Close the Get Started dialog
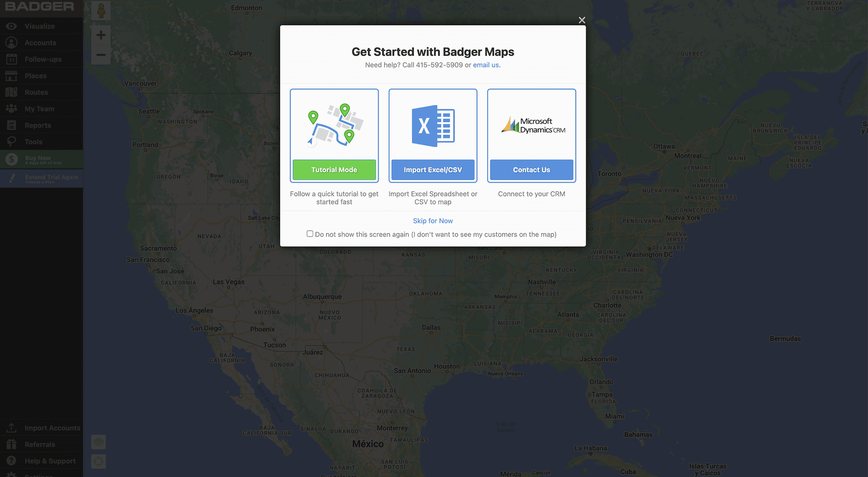Screen dimensions: 868x477 tap(582, 20)
